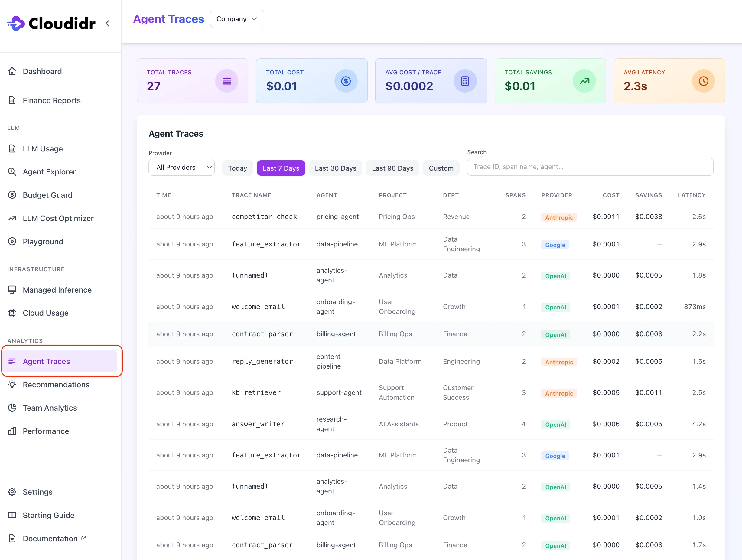Click the LLM Usage chart icon
The height and width of the screenshot is (560, 742).
click(x=12, y=149)
